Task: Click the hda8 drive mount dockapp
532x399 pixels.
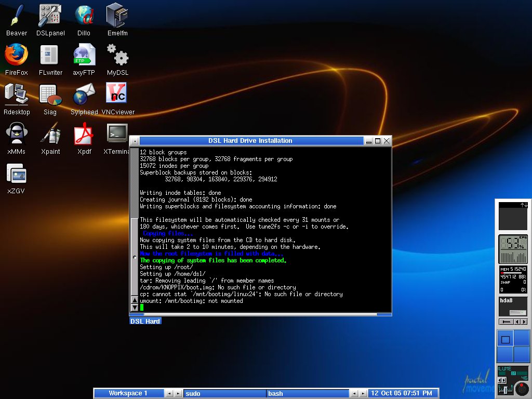Action: (x=513, y=307)
